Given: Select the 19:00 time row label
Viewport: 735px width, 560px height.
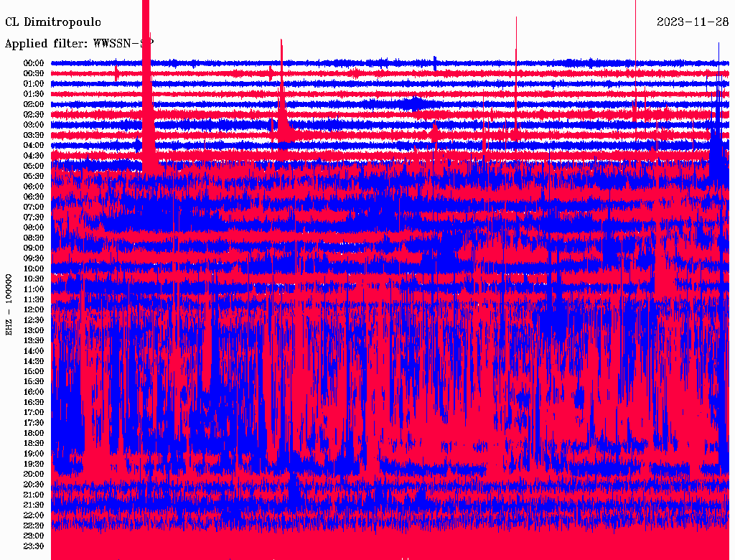Looking at the screenshot, I should pyautogui.click(x=34, y=454).
